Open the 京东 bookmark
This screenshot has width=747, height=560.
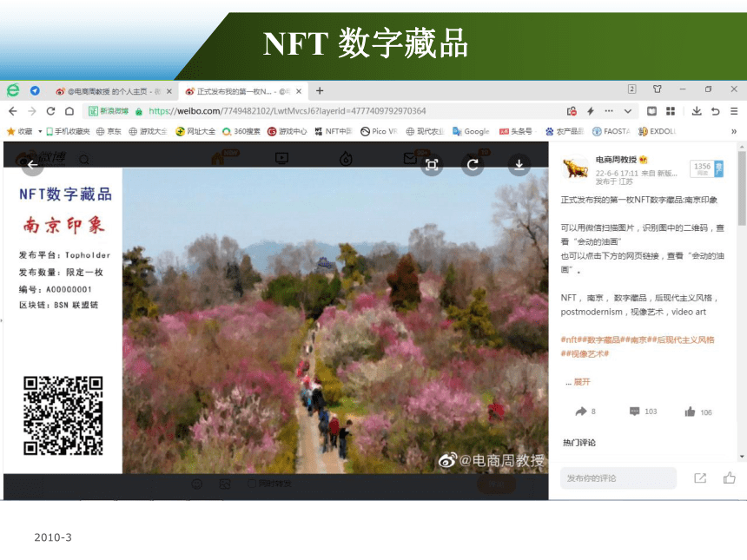point(109,131)
